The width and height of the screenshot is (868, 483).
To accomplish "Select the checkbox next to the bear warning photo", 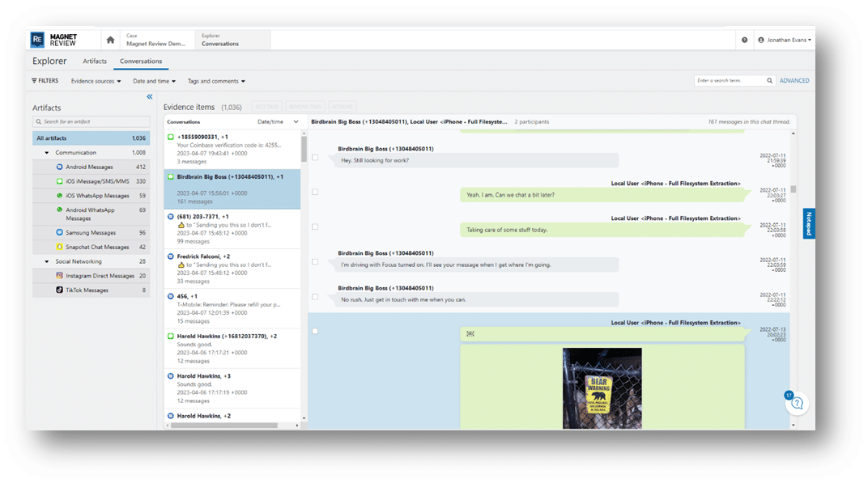I will [x=315, y=331].
